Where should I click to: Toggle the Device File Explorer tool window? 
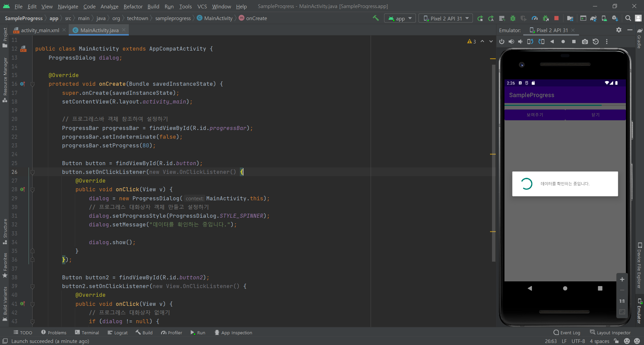tap(639, 265)
